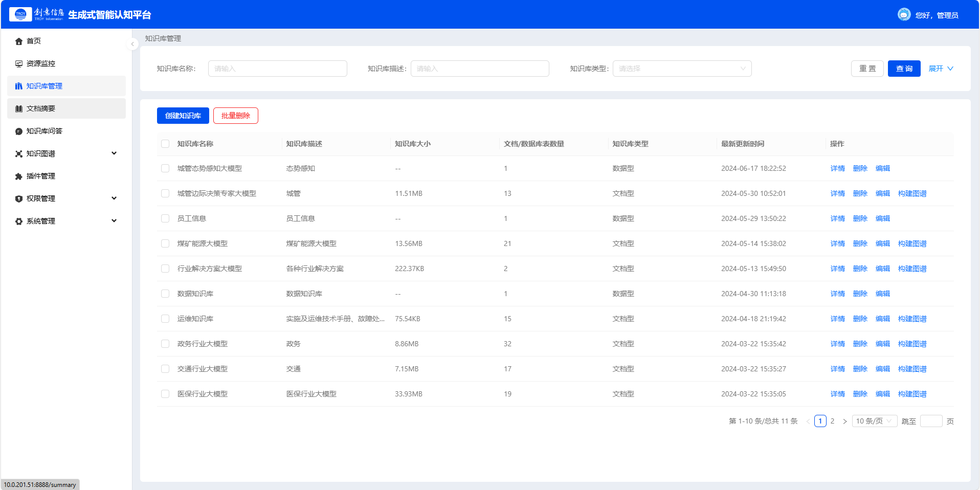Viewport: 980px width, 490px height.
Task: Check the 行业解决方案大模型 row checkbox
Action: tap(165, 269)
